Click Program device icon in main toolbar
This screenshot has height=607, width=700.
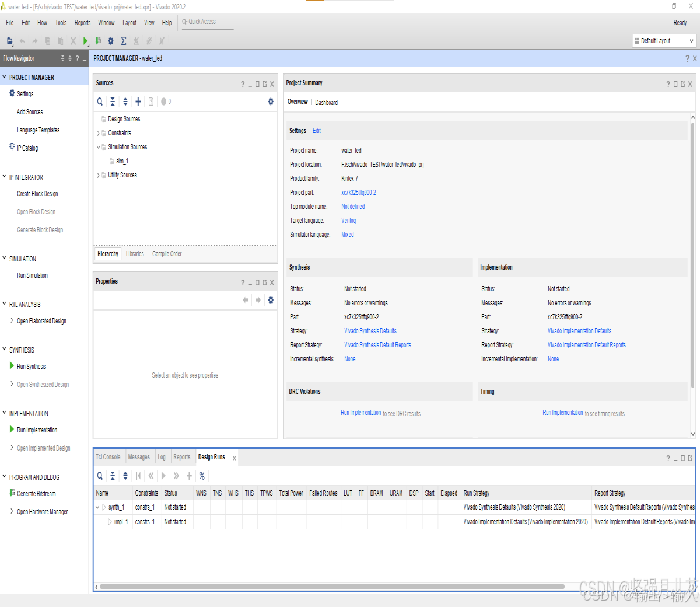click(98, 41)
